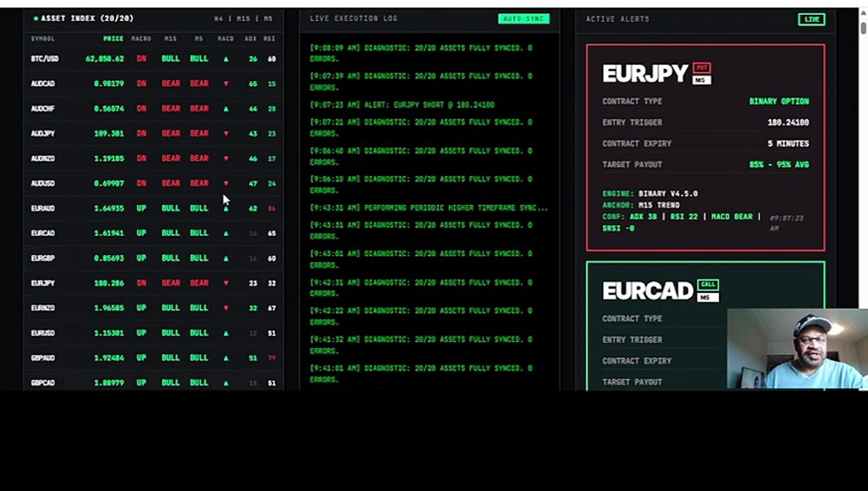Screen dimensions: 868x491
Task: Click the MACD up arrow in the EURUSD row
Action: pyautogui.click(x=226, y=333)
